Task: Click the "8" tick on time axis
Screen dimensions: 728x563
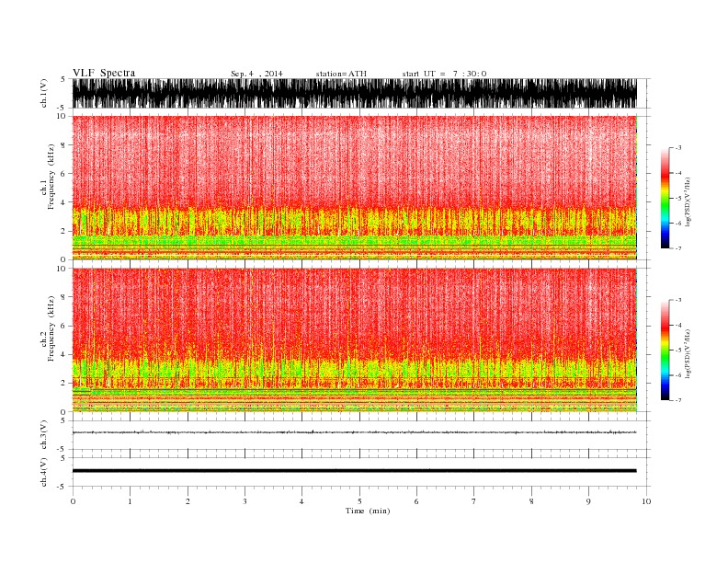Action: point(531,501)
